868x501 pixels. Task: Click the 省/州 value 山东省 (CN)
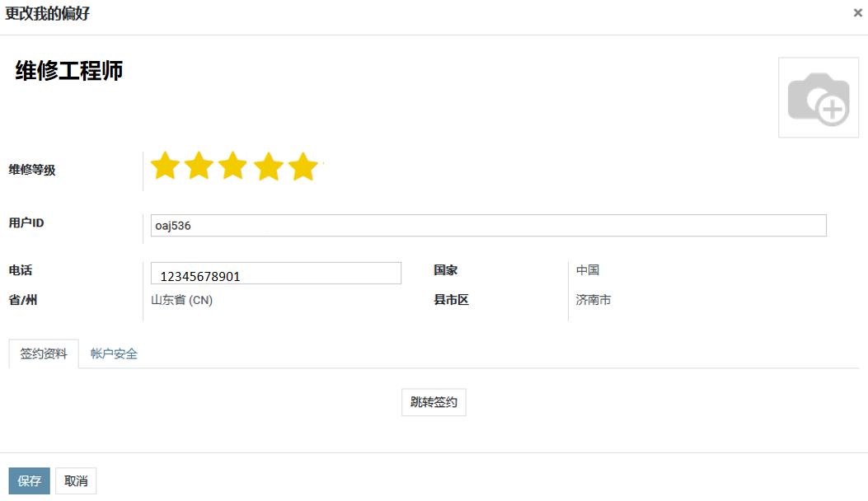tap(181, 300)
